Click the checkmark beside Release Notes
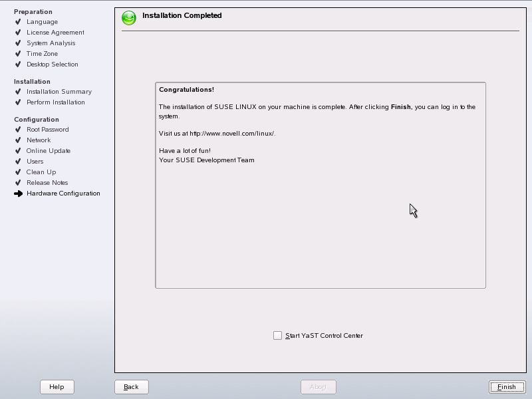This screenshot has width=532, height=399. [18, 182]
